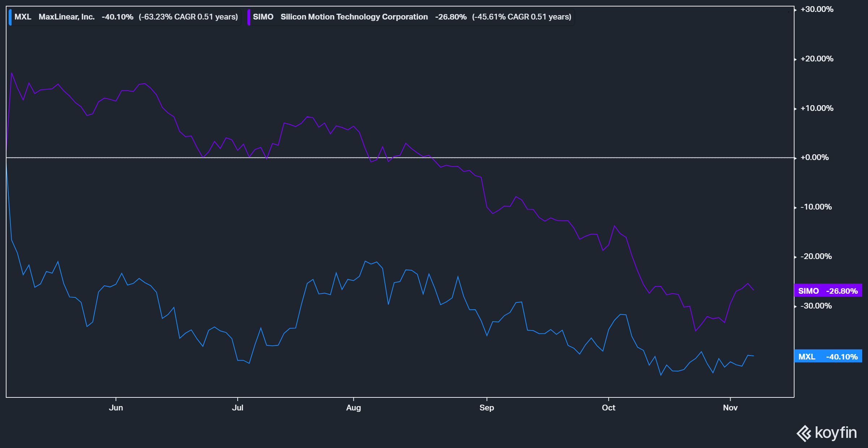Screen dimensions: 868x448
Task: Click the Jul label on the time axis
Action: (238, 408)
